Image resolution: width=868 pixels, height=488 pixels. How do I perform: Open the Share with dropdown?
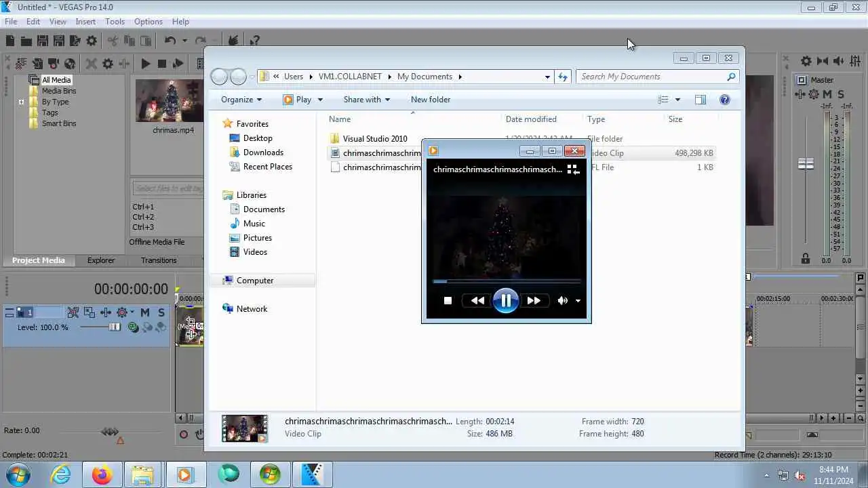pos(367,100)
